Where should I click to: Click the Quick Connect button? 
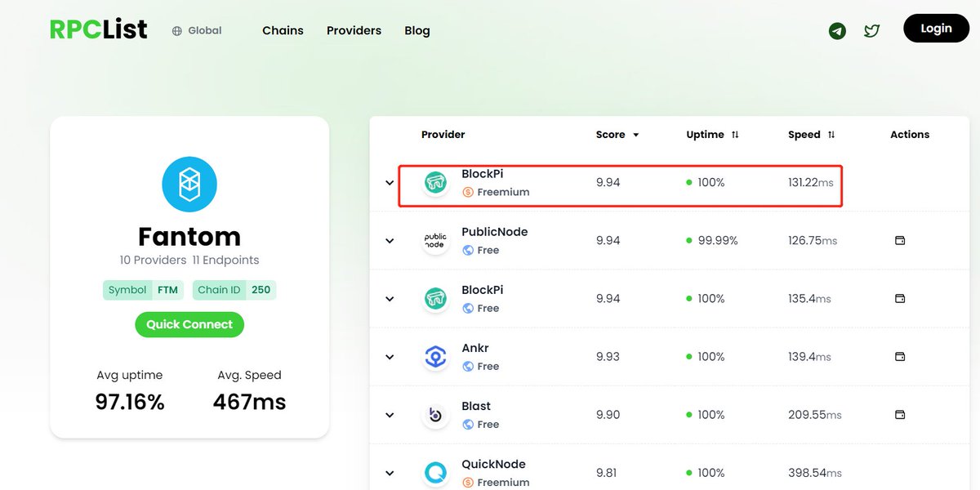point(189,324)
